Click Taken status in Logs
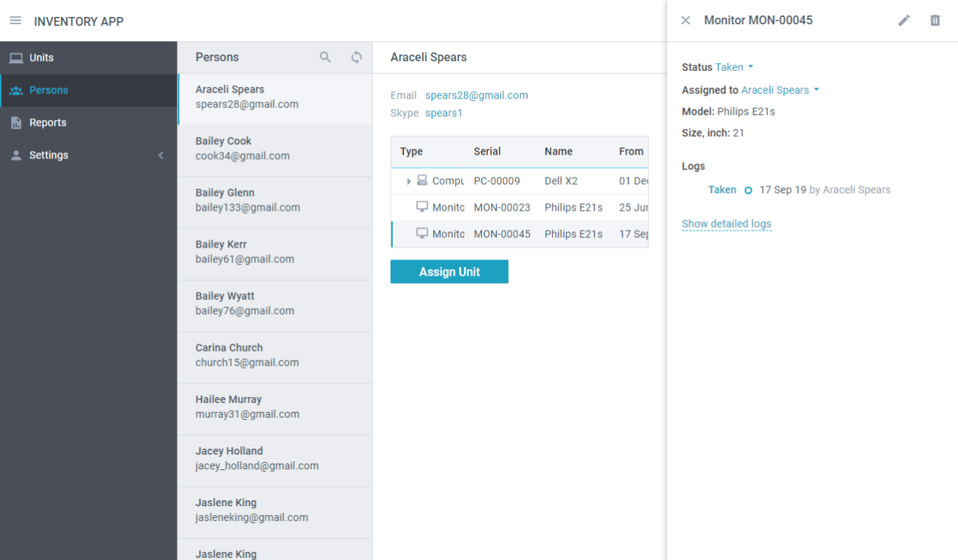958x560 pixels. [722, 190]
